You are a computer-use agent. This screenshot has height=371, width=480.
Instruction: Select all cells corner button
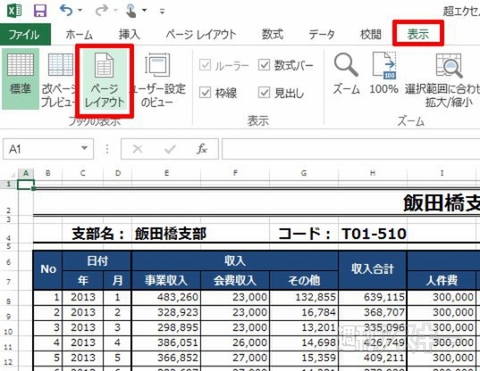point(9,173)
